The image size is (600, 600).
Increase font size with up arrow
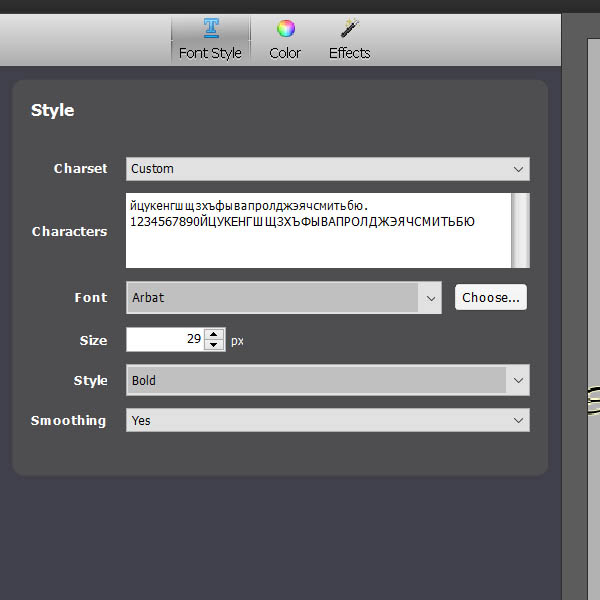(215, 334)
